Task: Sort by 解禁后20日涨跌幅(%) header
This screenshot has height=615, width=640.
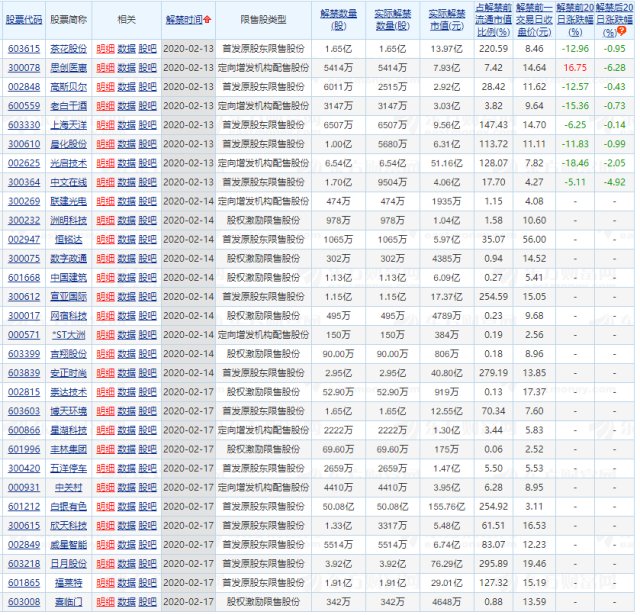Action: point(614,20)
